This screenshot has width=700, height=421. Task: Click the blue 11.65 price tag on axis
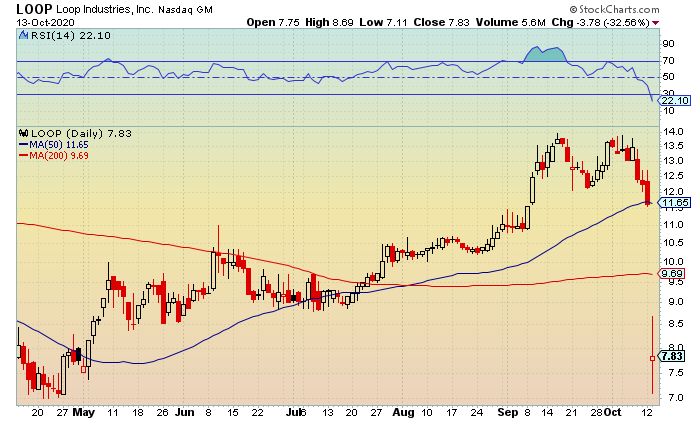point(675,203)
